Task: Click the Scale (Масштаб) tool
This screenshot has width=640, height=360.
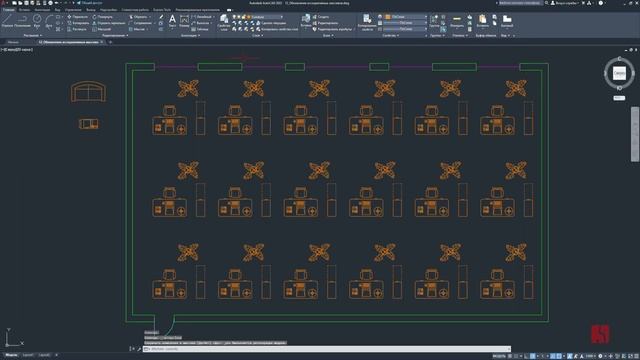Action: 102,29
